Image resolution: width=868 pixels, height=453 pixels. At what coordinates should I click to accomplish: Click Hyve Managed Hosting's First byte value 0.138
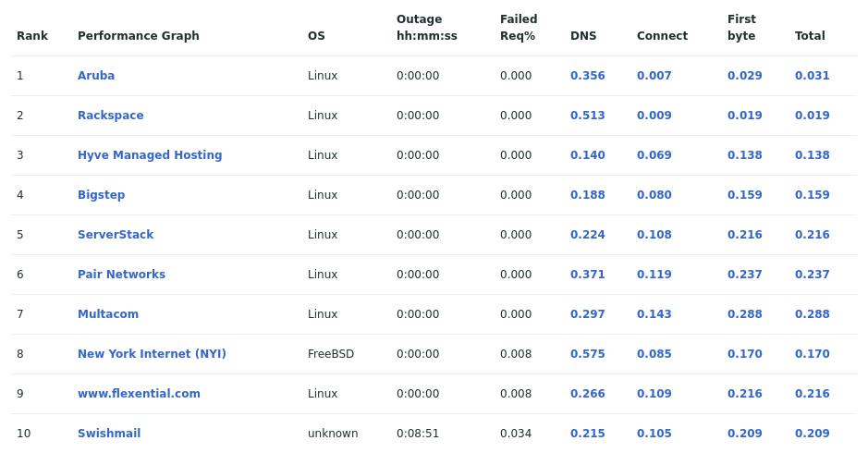point(744,155)
